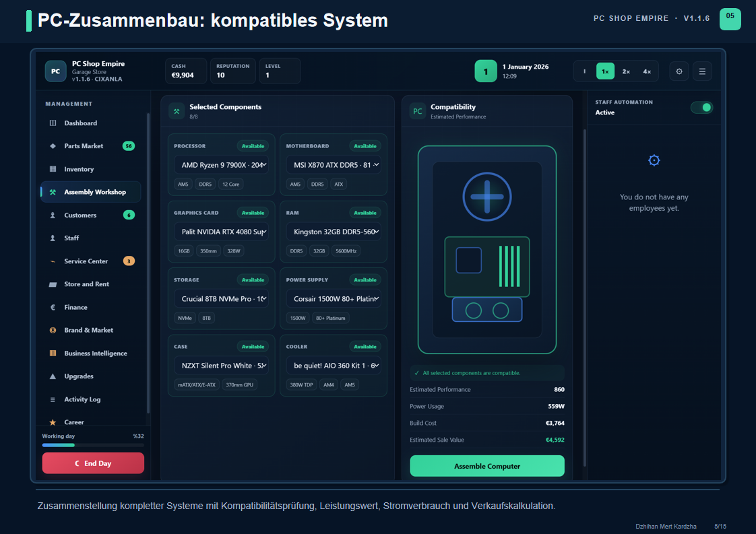Click the 80+ Platinum tag
The image size is (756, 534).
click(331, 318)
